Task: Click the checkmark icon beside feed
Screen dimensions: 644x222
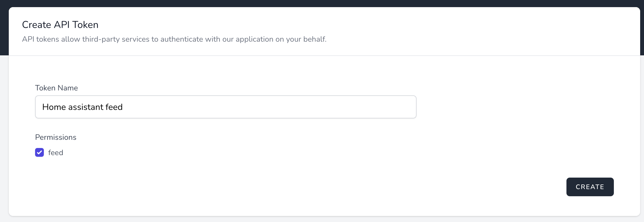Action: click(39, 152)
